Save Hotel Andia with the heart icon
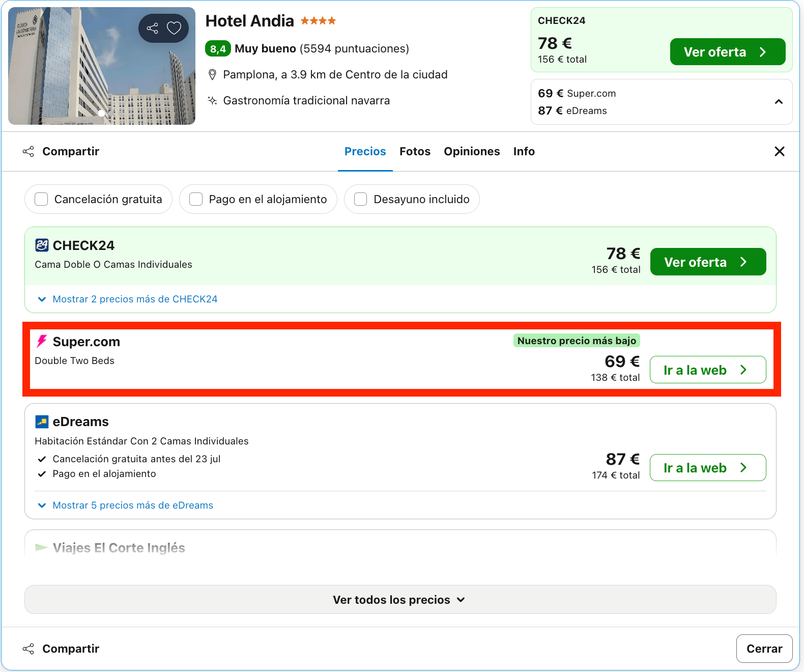804x672 pixels. (x=174, y=28)
